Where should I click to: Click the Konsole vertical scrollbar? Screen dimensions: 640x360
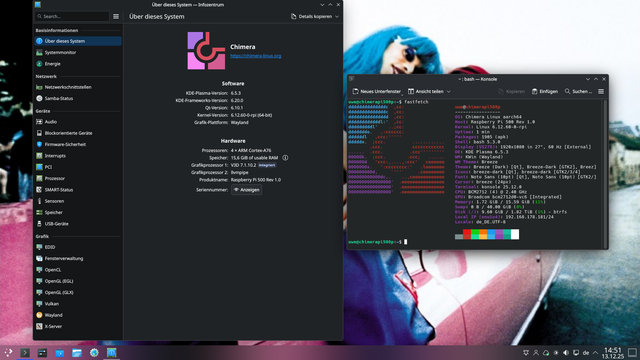tap(605, 173)
